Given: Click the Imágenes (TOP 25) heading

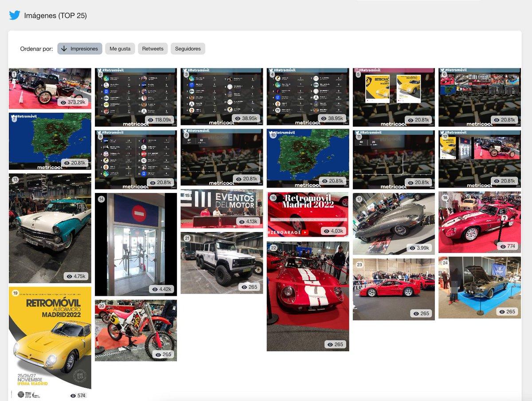Looking at the screenshot, I should [55, 16].
